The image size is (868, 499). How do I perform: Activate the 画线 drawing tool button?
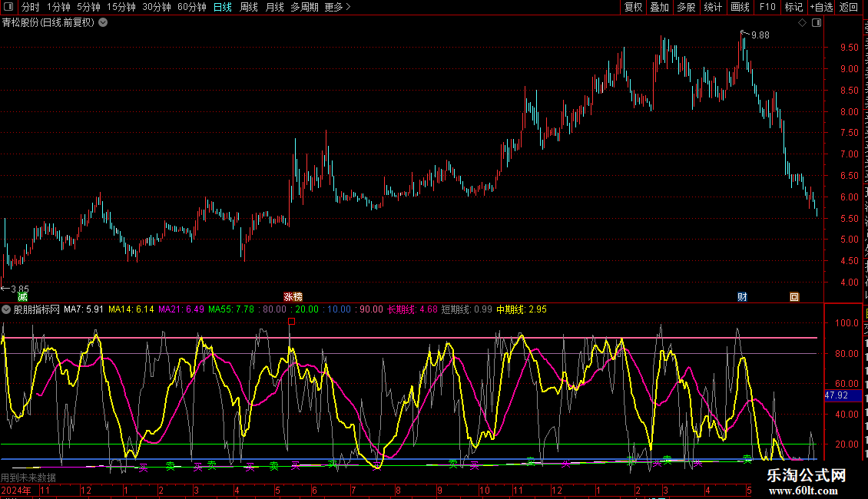740,7
